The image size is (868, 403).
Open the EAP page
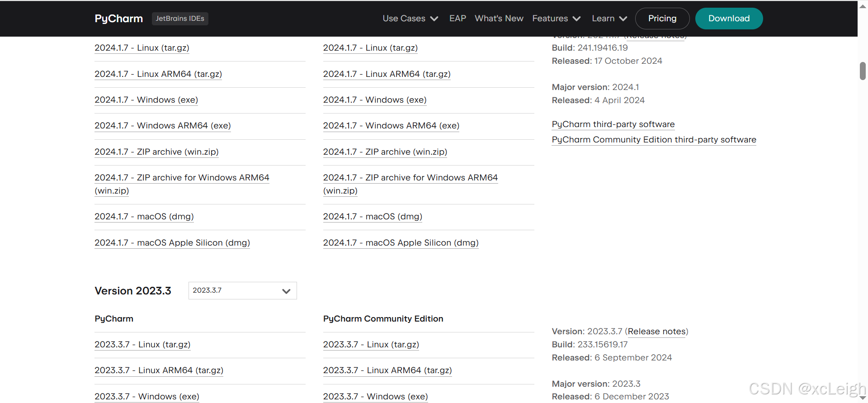pyautogui.click(x=458, y=19)
